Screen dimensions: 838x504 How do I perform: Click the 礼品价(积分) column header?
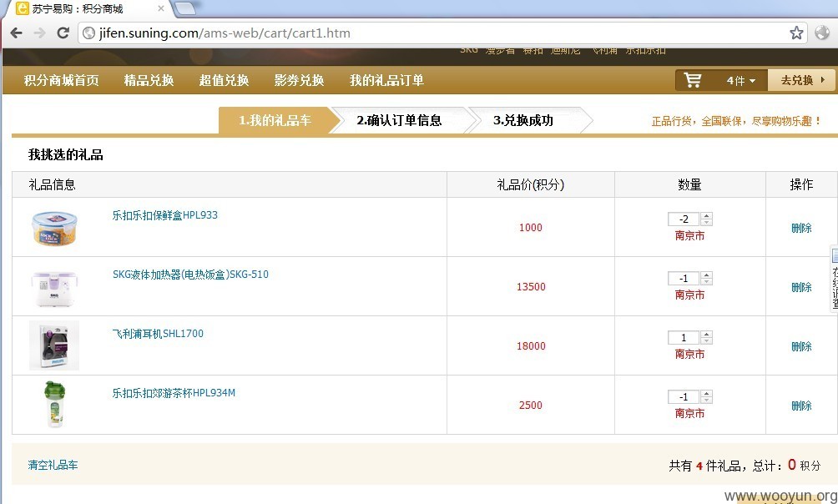pos(531,185)
